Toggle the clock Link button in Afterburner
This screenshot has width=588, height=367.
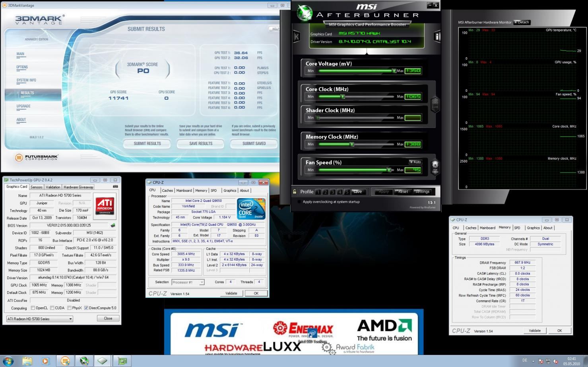pos(435,104)
